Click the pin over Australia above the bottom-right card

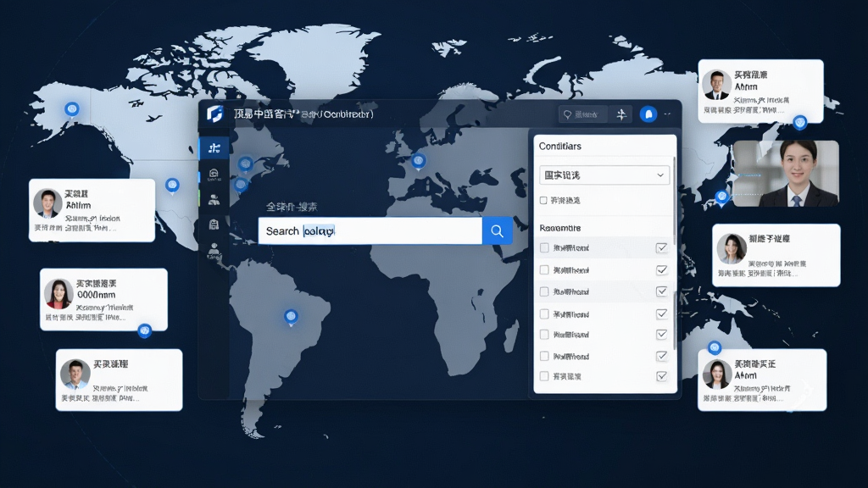[x=715, y=348]
